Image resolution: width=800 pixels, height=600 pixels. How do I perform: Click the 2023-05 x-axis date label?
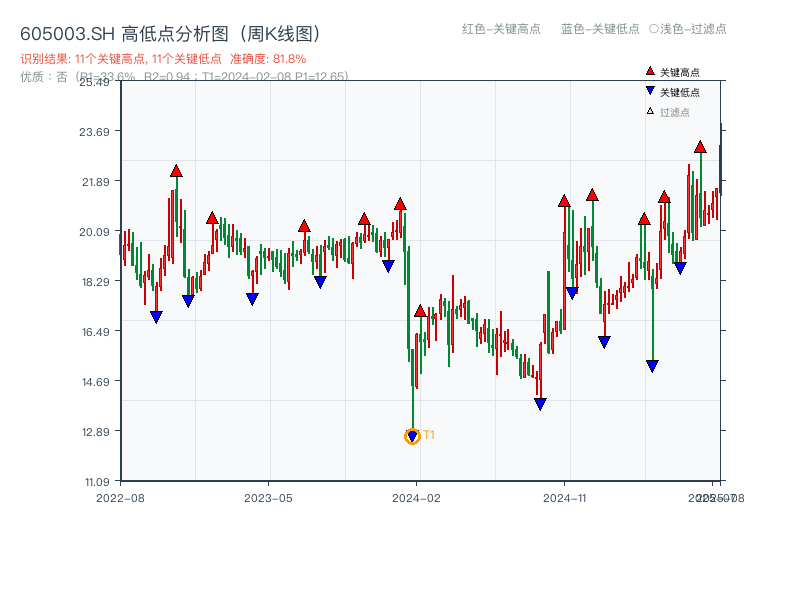[268, 498]
